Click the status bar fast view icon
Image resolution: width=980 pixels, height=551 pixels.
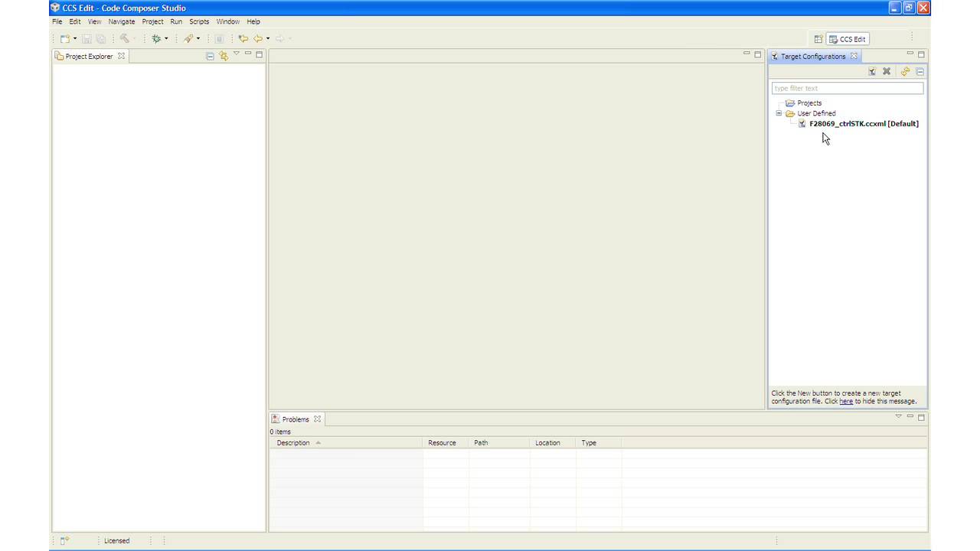(64, 540)
